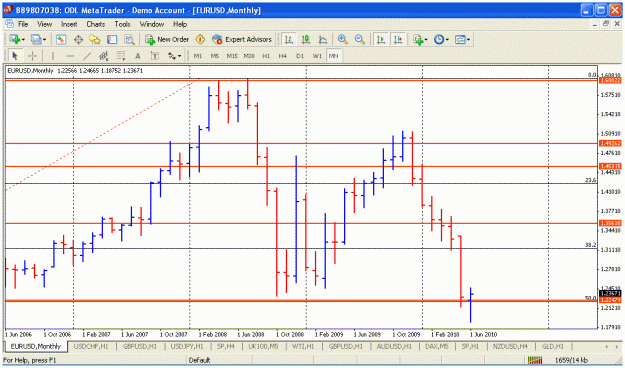Select the EURUSD,Monthly chart tab
The image size is (625, 368).
tap(35, 346)
